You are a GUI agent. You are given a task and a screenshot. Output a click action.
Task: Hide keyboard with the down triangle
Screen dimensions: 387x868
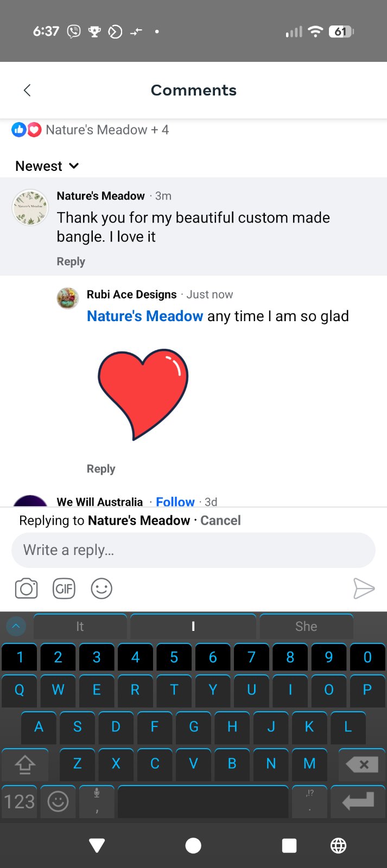[x=97, y=845]
